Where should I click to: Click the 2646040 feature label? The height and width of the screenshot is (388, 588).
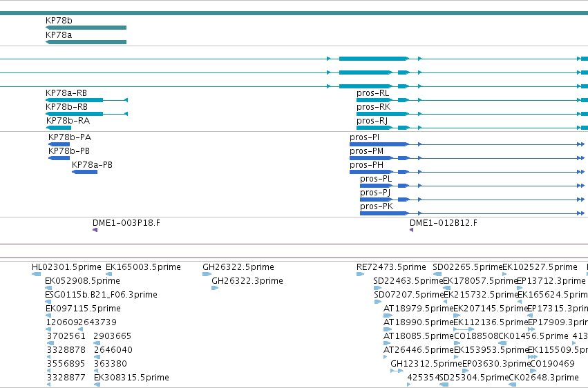(x=113, y=350)
